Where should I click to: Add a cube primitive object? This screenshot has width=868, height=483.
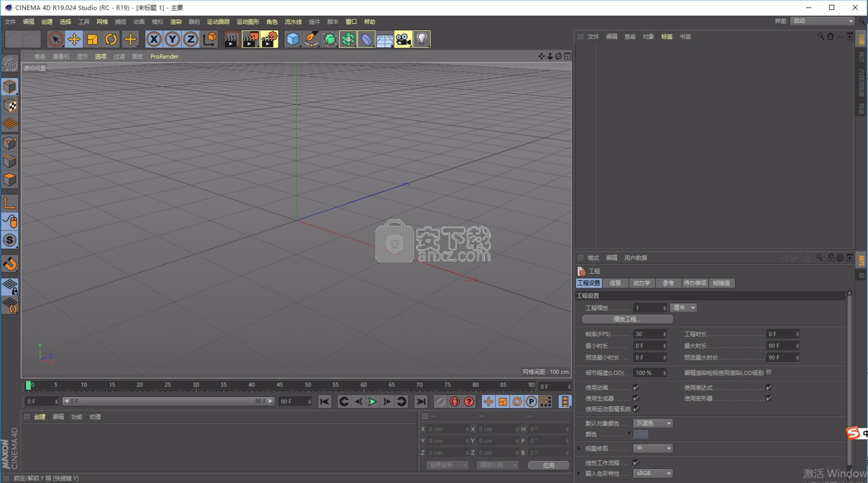click(293, 39)
